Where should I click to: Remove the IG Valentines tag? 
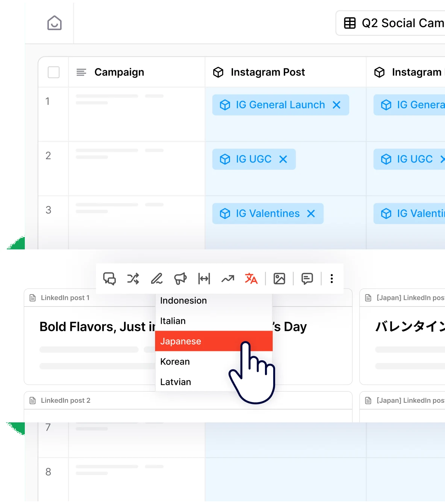click(311, 214)
